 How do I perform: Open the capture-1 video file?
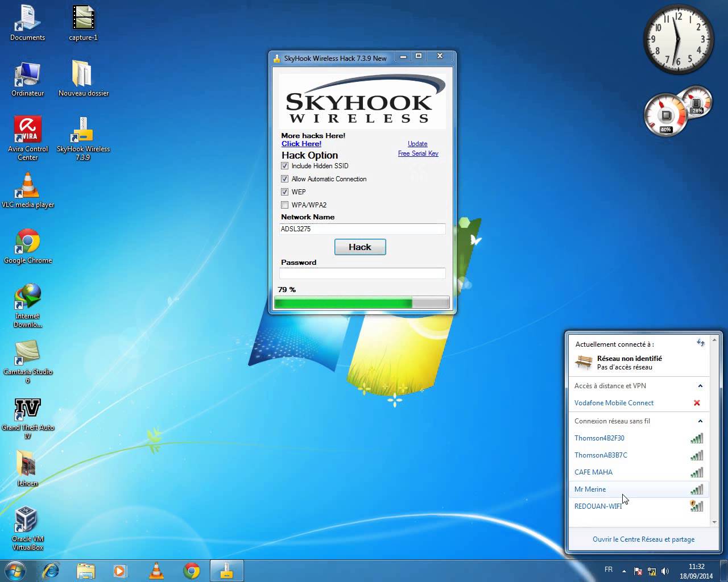(x=83, y=23)
